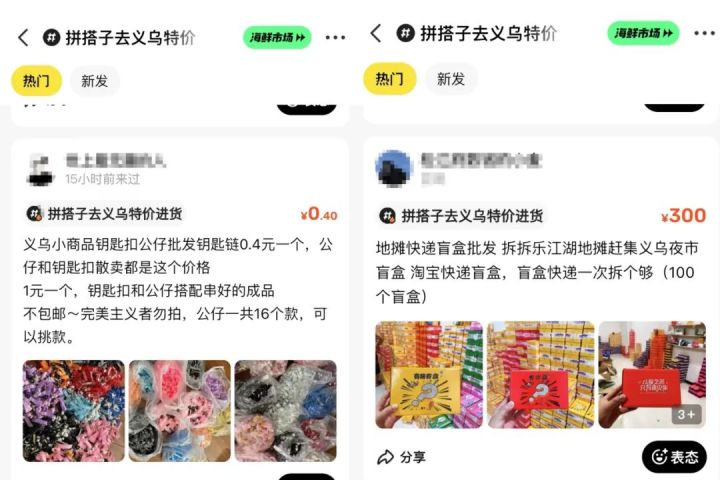Open more options on left screen
This screenshot has width=720, height=480.
coord(335,37)
